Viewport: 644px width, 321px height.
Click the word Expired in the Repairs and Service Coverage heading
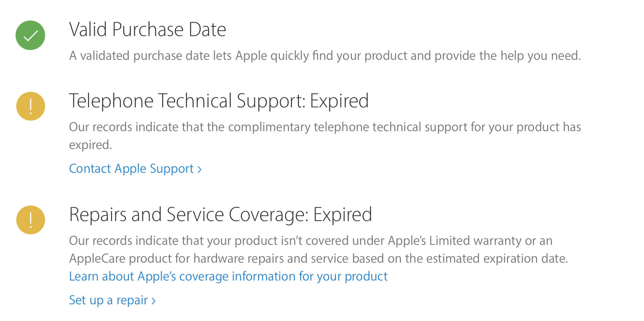point(342,215)
